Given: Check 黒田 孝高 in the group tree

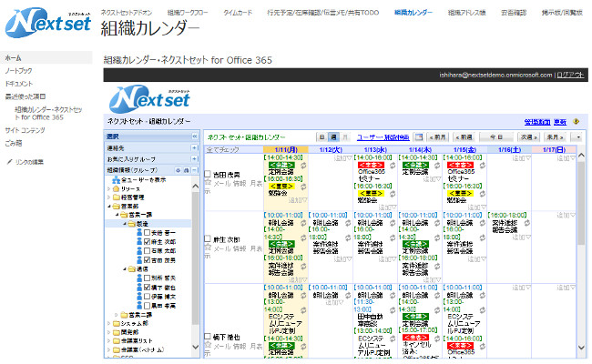Looking at the screenshot, I should click(x=148, y=306).
